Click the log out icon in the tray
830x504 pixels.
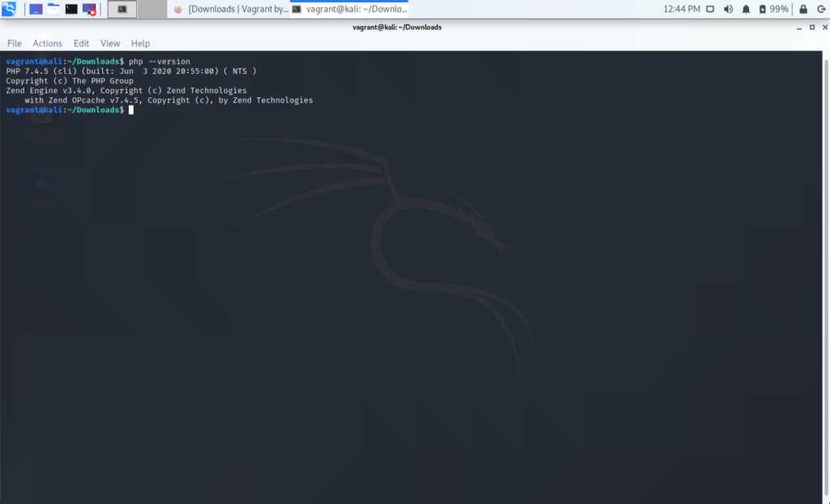(x=821, y=9)
